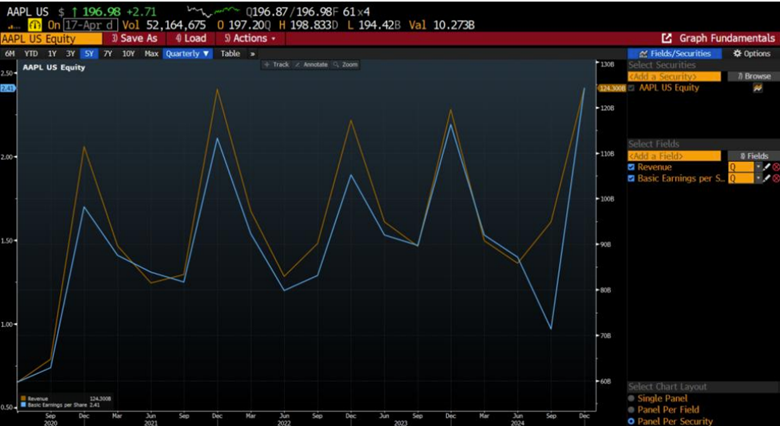Open Revenue periodicity dropdown arrow

[759, 167]
